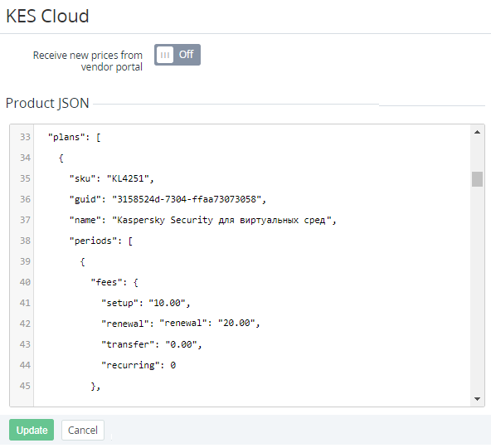Viewport: 491px width, 448px height.
Task: Toggle the Receive new prices switch
Action: (177, 55)
